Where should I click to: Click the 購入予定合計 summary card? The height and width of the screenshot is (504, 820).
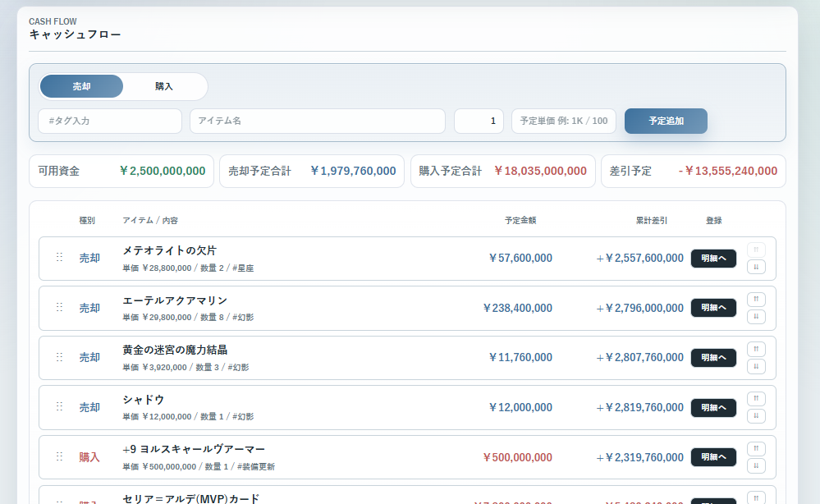(502, 171)
